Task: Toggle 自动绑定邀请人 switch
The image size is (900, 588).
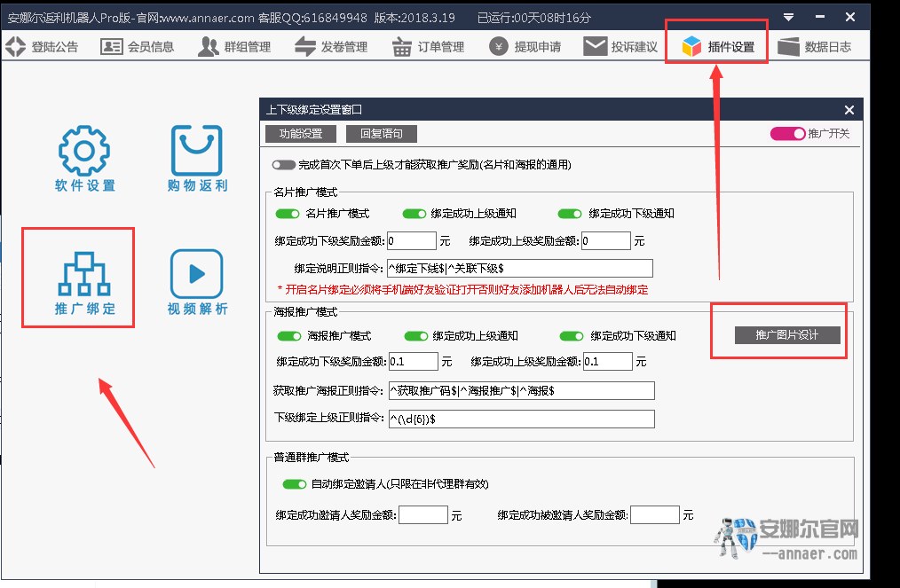Action: coord(295,485)
